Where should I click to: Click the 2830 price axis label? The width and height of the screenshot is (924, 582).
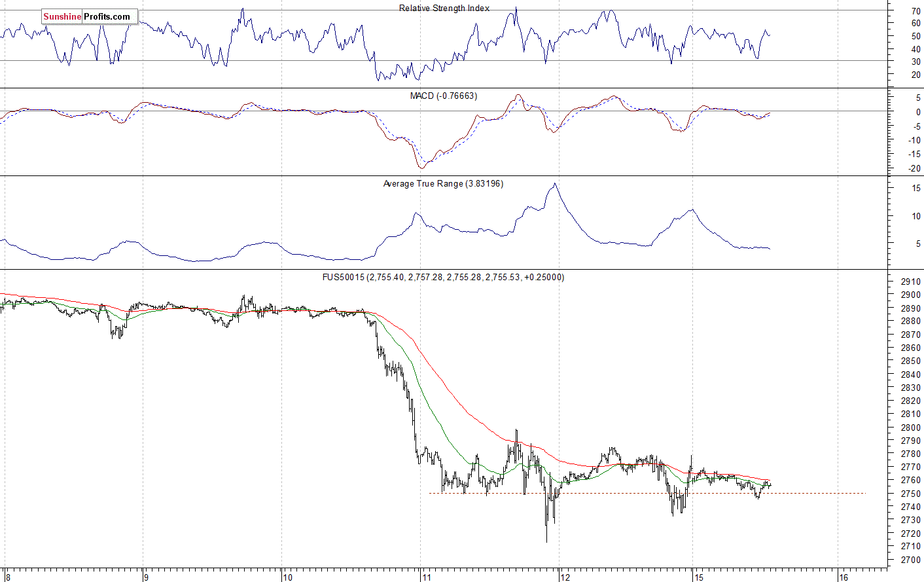click(911, 388)
